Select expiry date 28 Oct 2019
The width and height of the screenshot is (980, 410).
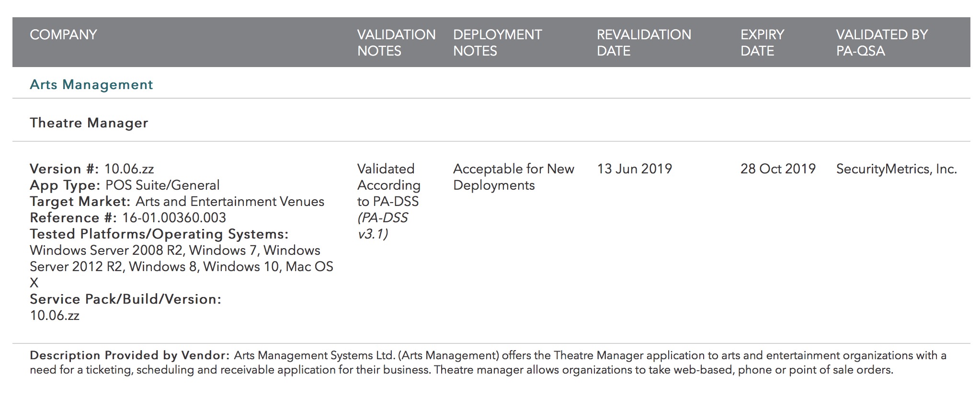click(778, 169)
